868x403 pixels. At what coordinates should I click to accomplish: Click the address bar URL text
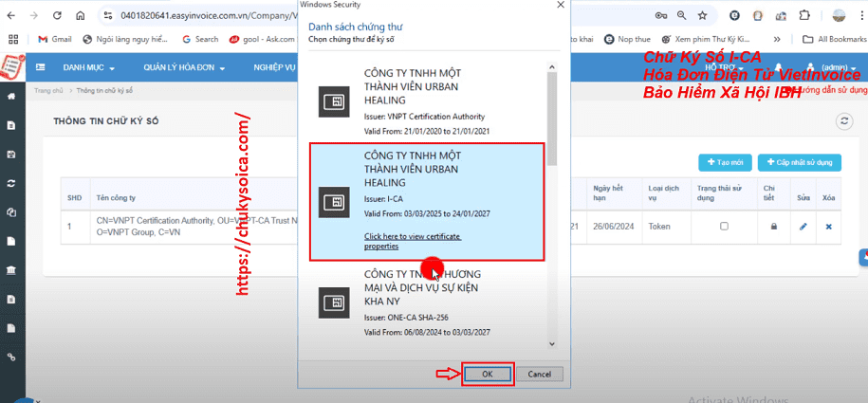click(210, 15)
